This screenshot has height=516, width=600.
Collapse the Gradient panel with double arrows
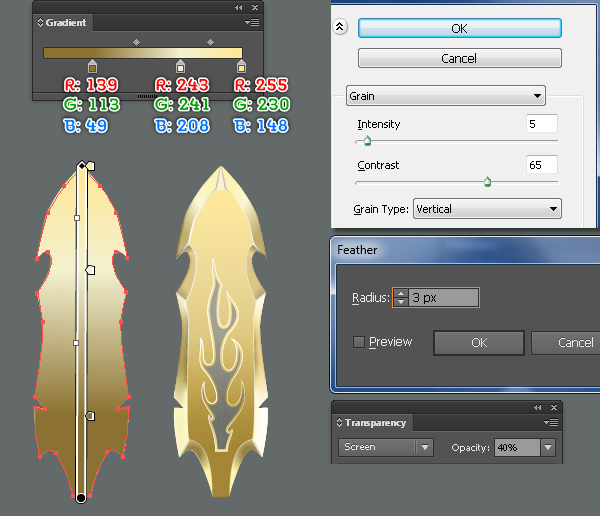(239, 7)
